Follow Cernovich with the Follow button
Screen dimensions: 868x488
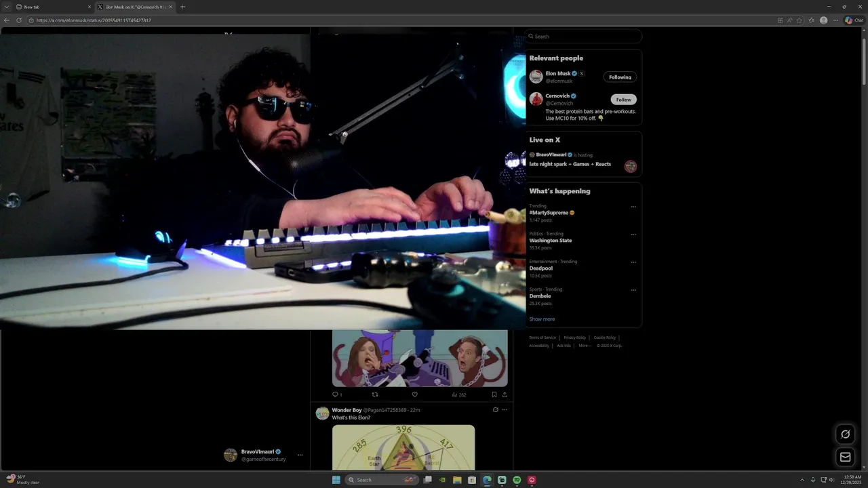pyautogui.click(x=624, y=100)
